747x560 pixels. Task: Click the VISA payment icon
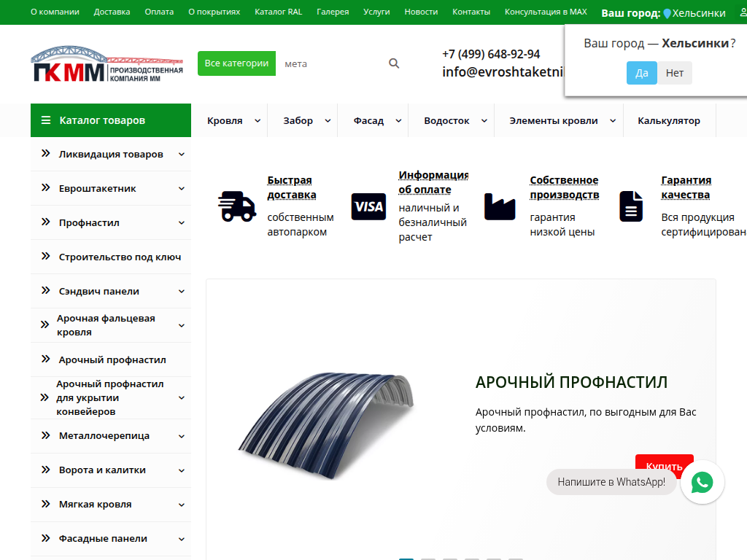[x=368, y=206]
